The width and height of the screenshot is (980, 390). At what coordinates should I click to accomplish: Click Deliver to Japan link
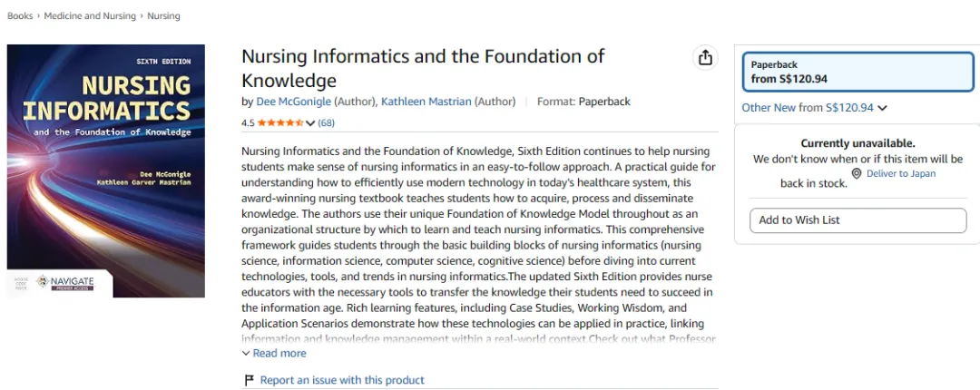tap(901, 174)
